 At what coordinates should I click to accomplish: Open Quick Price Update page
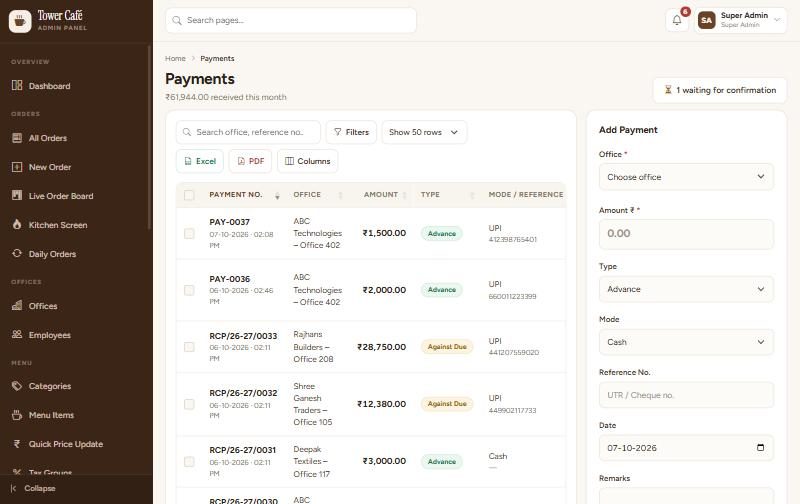66,444
